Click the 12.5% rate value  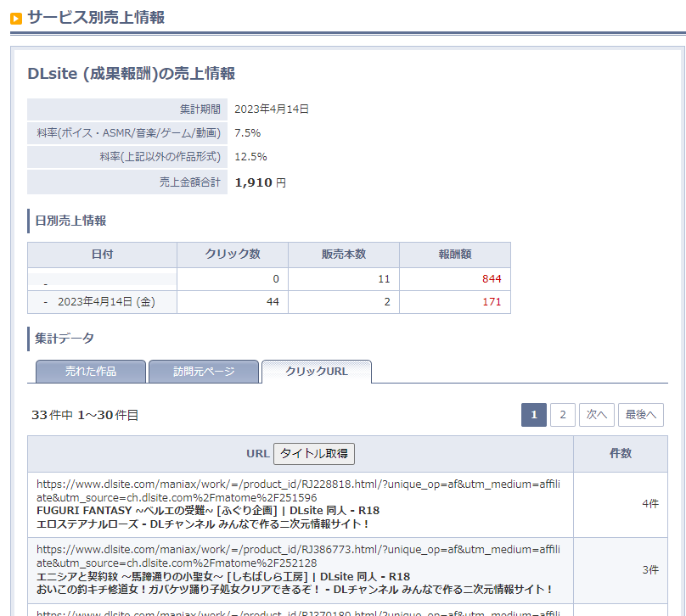[x=250, y=156]
